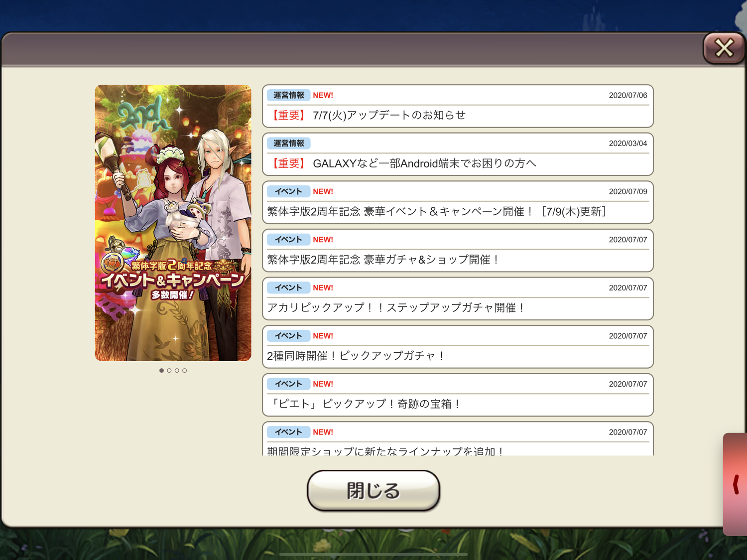Open the 7/7(火)アップデートのお知らせ notice

[x=458, y=106]
